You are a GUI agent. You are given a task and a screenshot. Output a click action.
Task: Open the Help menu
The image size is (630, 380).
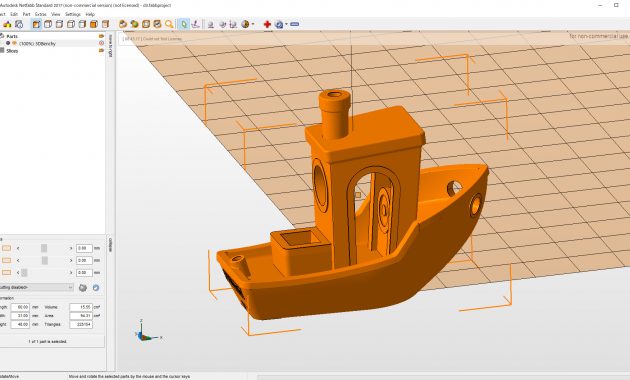pyautogui.click(x=90, y=14)
